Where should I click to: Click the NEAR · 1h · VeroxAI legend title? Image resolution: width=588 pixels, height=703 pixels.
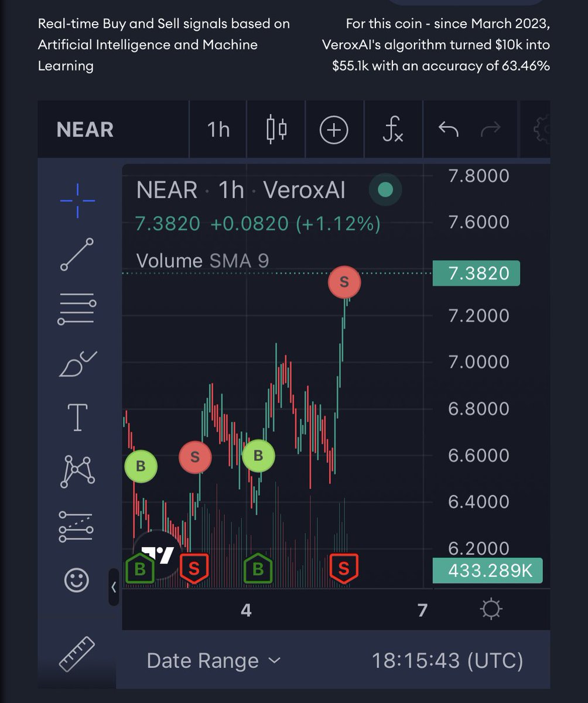(241, 190)
